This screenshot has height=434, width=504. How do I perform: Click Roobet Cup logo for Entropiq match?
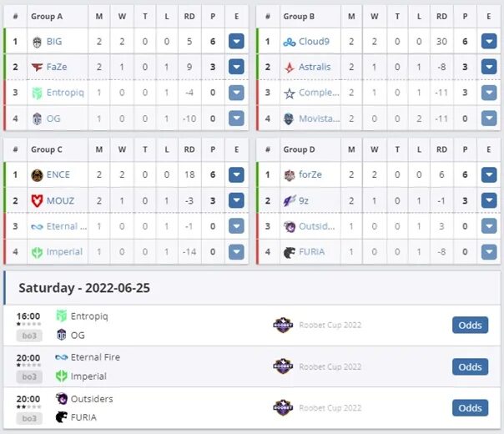coord(283,325)
